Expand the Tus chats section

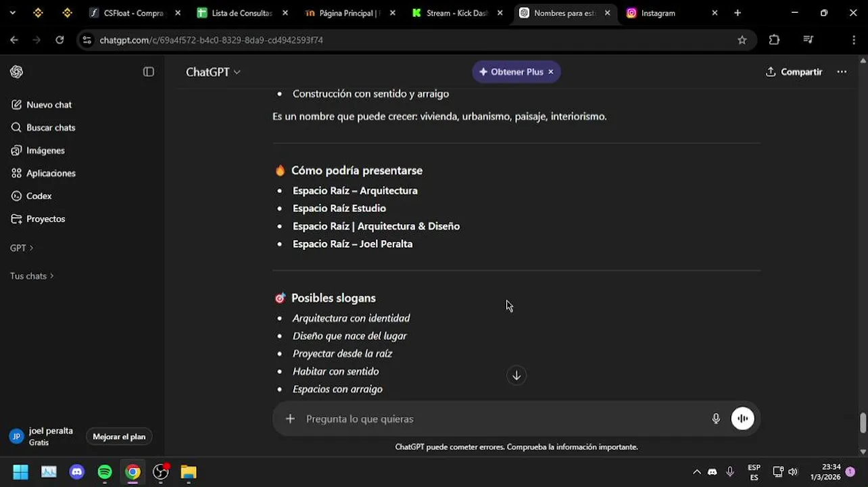[x=32, y=276]
